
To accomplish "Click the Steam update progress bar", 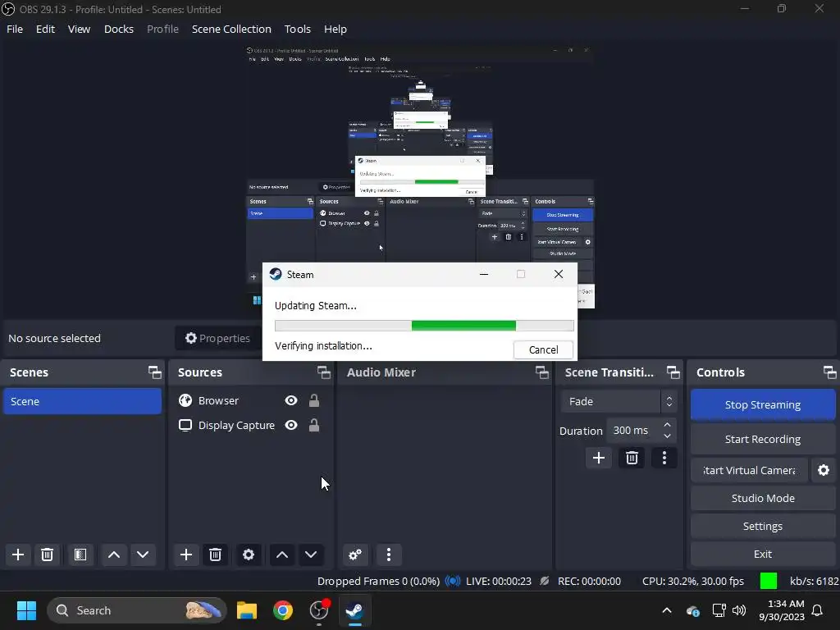I will (424, 326).
